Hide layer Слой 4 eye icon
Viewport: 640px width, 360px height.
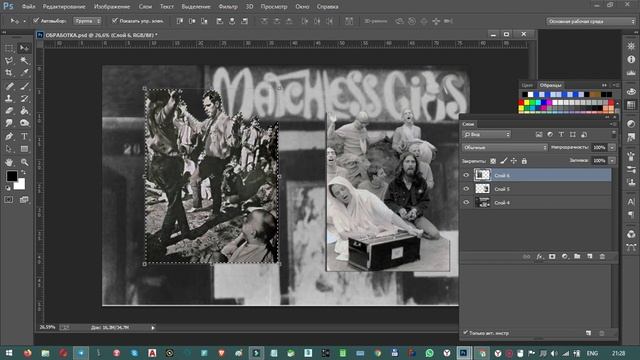tap(466, 202)
